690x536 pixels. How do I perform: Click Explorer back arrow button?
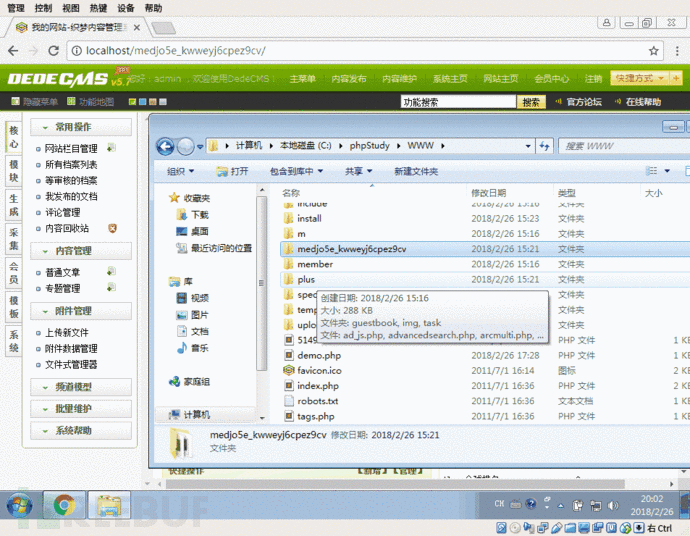pyautogui.click(x=165, y=147)
